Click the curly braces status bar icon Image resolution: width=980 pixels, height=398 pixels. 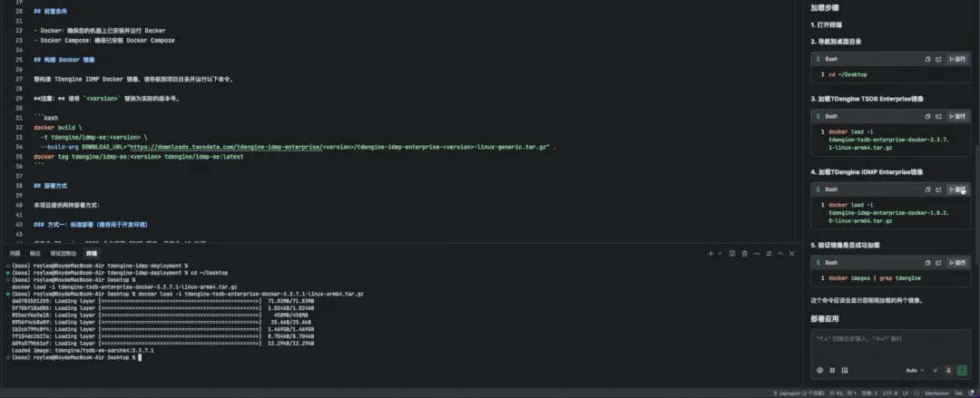pos(916,393)
